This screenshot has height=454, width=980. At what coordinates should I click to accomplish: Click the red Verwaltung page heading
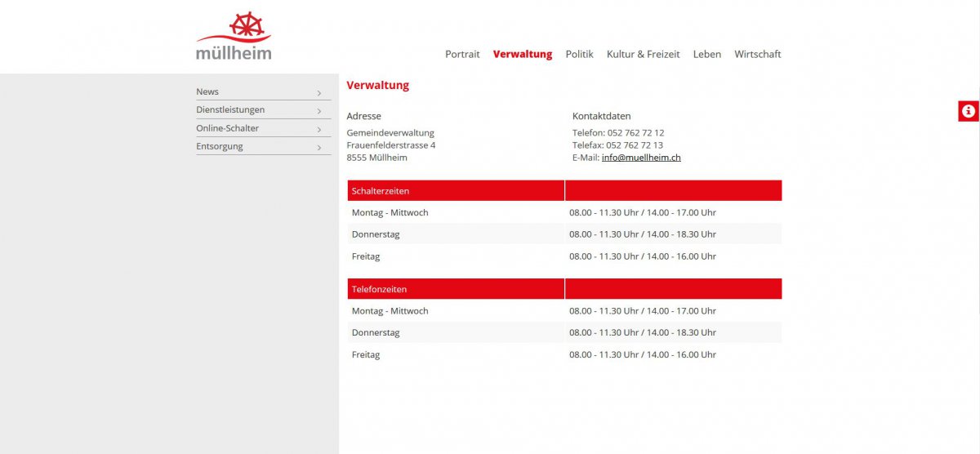377,86
